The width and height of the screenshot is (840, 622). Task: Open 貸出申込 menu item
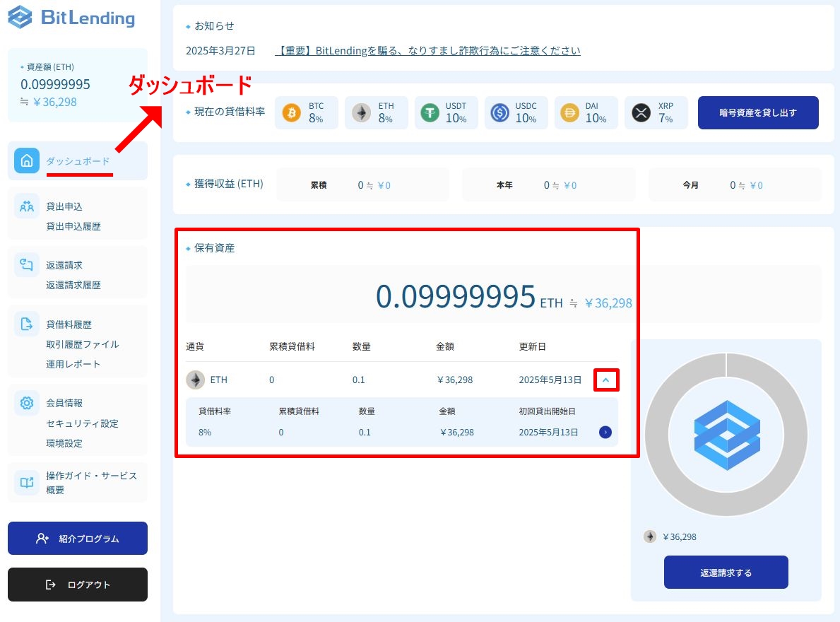(x=64, y=206)
